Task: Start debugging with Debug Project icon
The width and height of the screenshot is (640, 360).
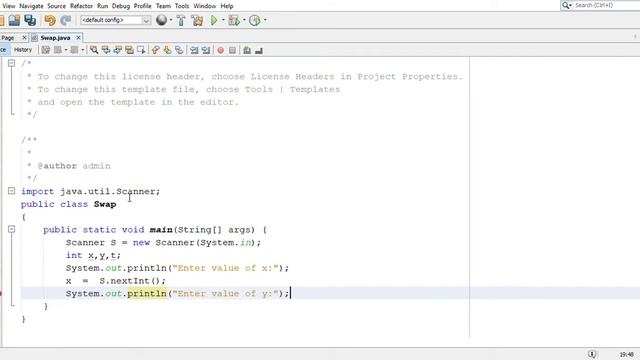Action: tap(234, 20)
